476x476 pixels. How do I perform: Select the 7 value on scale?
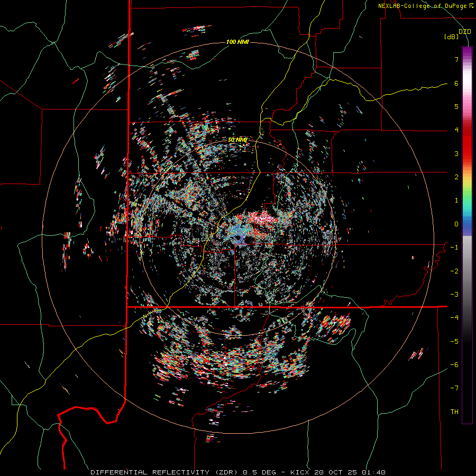coord(456,59)
